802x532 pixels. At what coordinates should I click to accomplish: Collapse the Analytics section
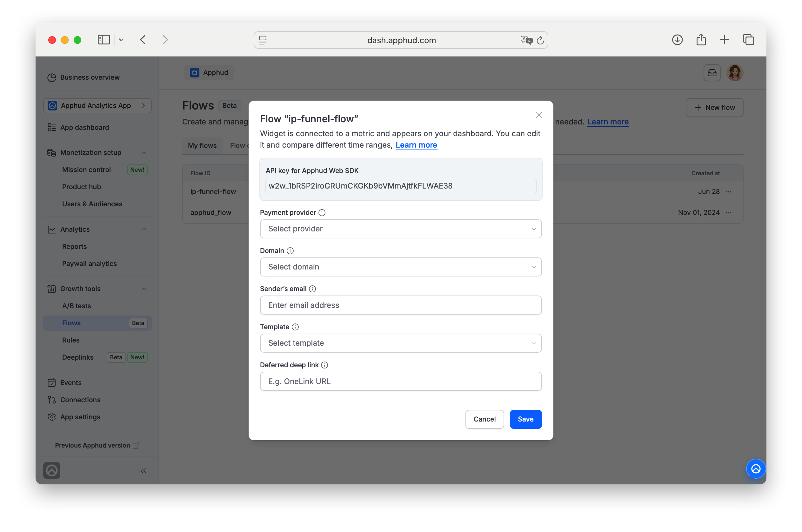(144, 229)
